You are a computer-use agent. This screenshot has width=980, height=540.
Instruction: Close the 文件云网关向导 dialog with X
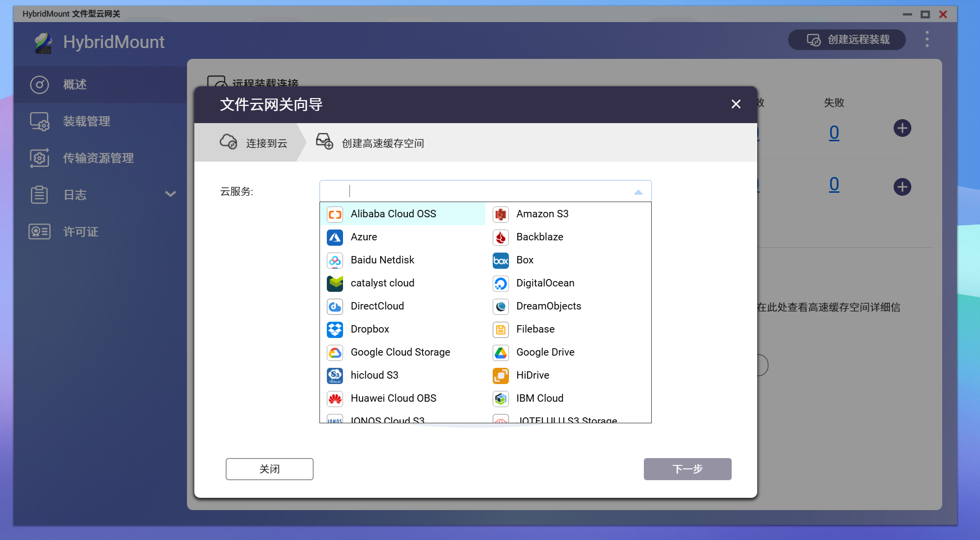(736, 104)
